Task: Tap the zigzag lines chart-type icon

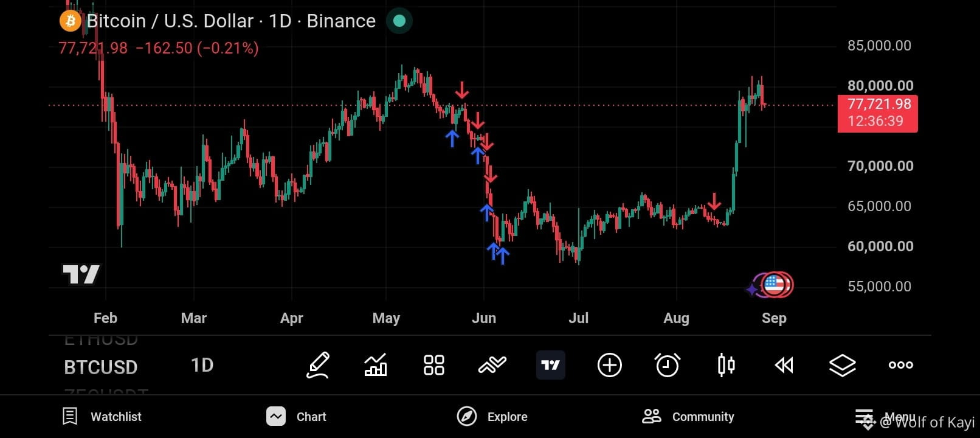Action: 492,365
